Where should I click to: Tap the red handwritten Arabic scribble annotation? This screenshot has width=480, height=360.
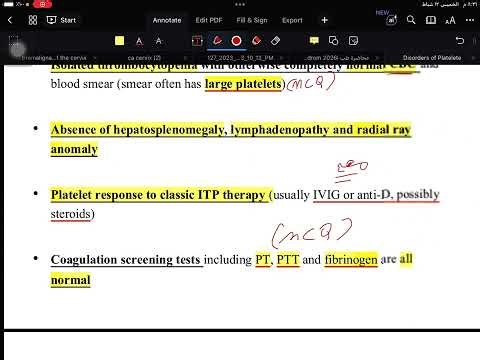point(352,171)
